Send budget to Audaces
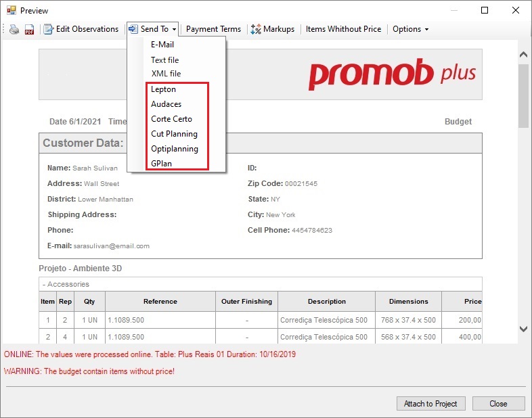The width and height of the screenshot is (532, 418). tap(166, 104)
